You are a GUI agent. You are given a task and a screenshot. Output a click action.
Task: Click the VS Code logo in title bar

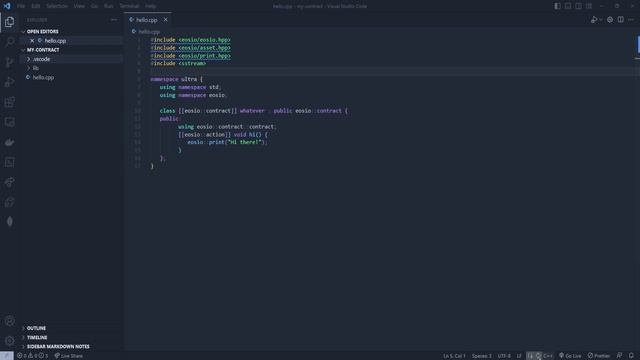point(7,6)
